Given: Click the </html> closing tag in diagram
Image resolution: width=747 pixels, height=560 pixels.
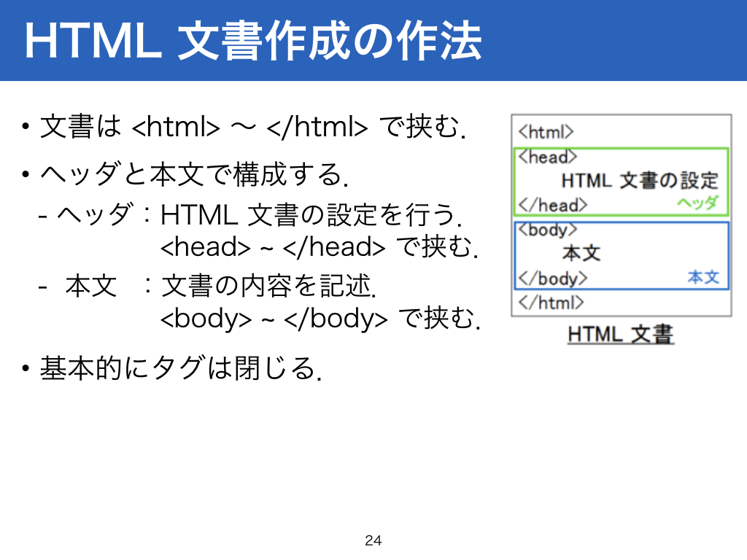Looking at the screenshot, I should click(551, 303).
